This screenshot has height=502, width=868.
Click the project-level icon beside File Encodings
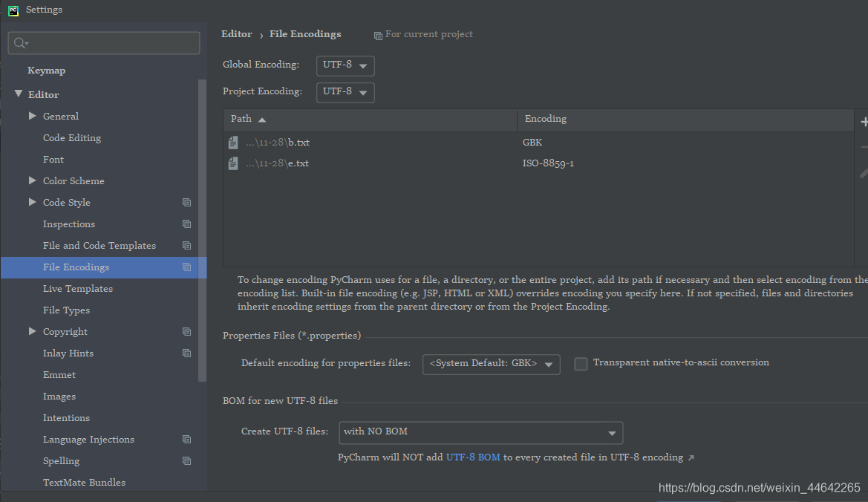(x=186, y=267)
